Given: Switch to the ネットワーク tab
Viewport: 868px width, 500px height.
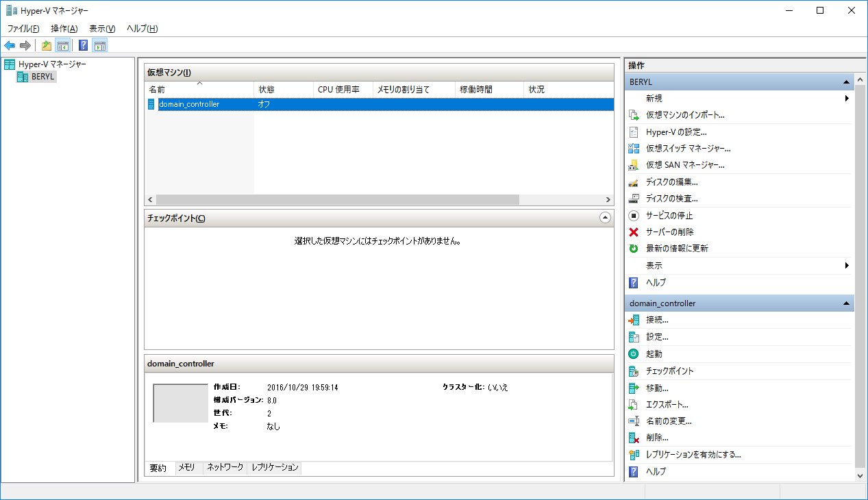Looking at the screenshot, I should 225,468.
